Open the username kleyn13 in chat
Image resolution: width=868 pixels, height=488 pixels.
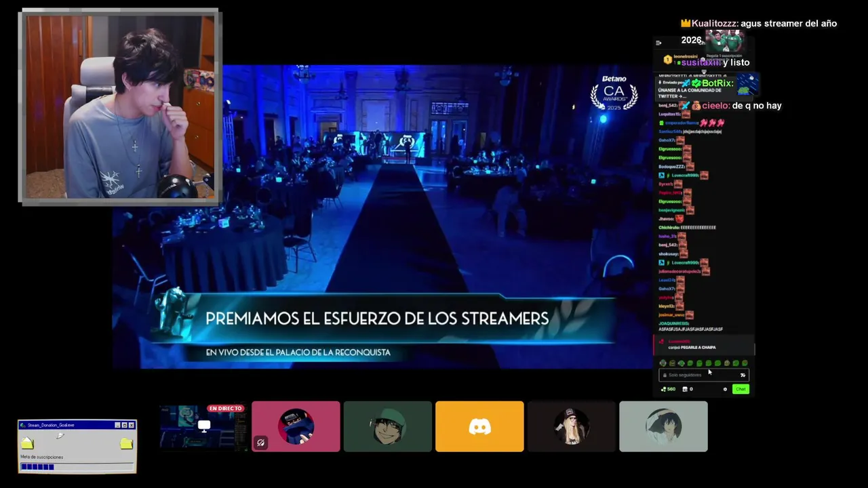(x=667, y=306)
